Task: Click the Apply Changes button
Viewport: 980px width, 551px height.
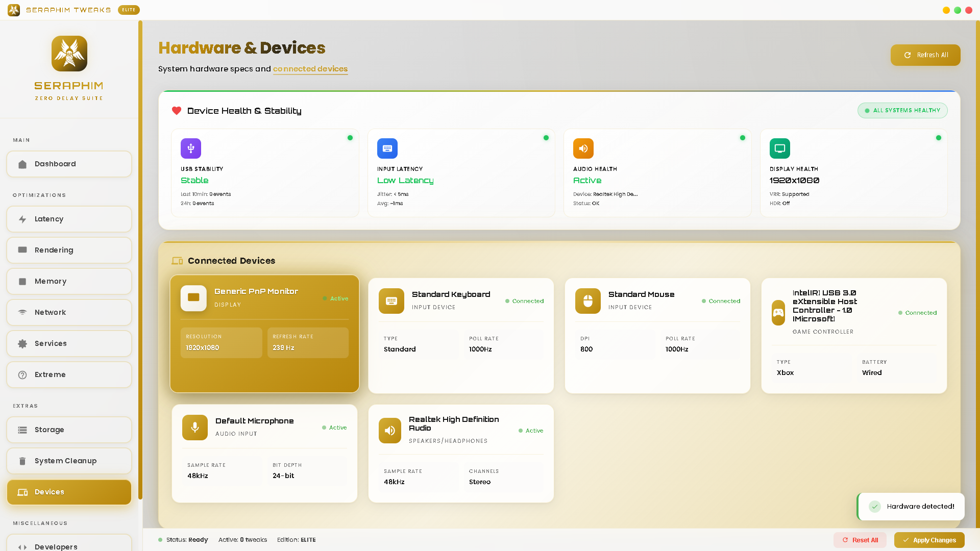Action: pyautogui.click(x=929, y=540)
